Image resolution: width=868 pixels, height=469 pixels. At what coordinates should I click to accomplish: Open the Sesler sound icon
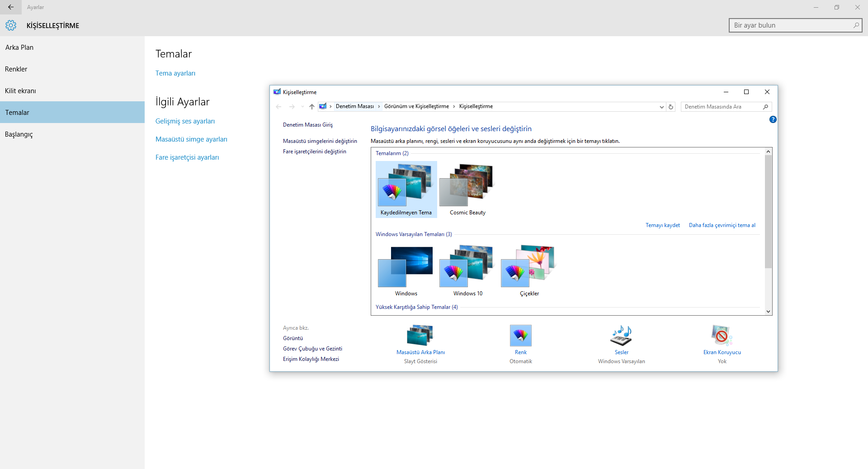click(x=622, y=336)
